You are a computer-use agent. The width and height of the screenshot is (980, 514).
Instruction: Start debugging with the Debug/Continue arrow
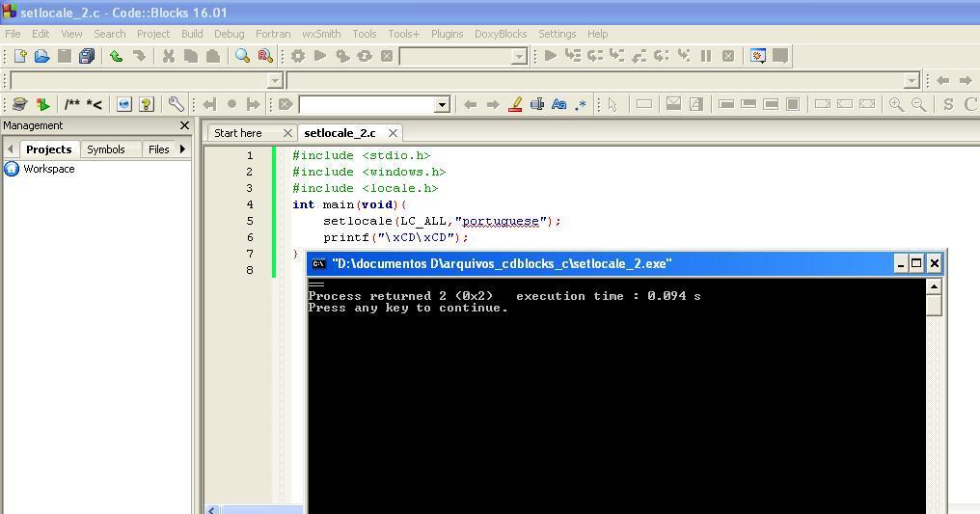coord(551,56)
